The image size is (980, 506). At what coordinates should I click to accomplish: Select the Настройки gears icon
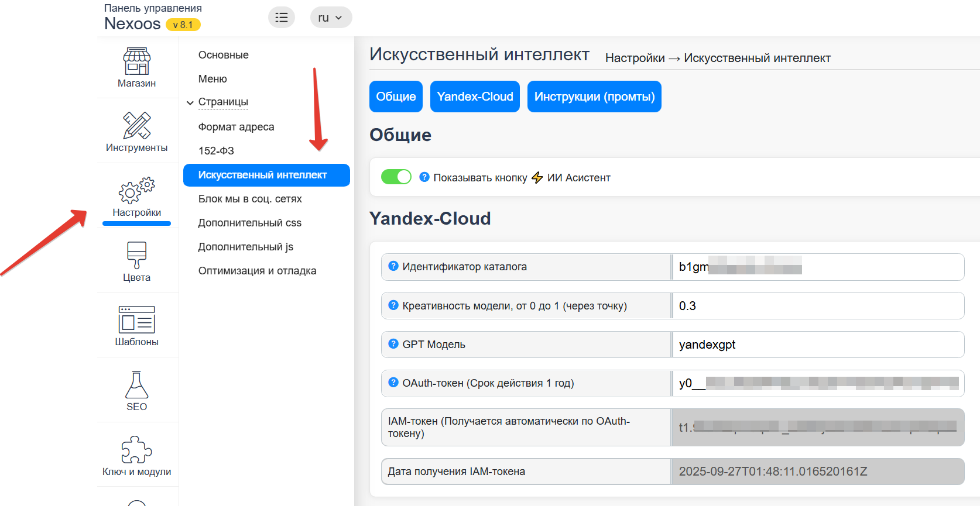click(136, 191)
